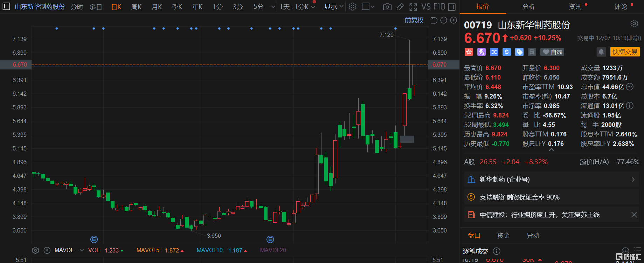Show info icon beside 流通值

[630, 106]
